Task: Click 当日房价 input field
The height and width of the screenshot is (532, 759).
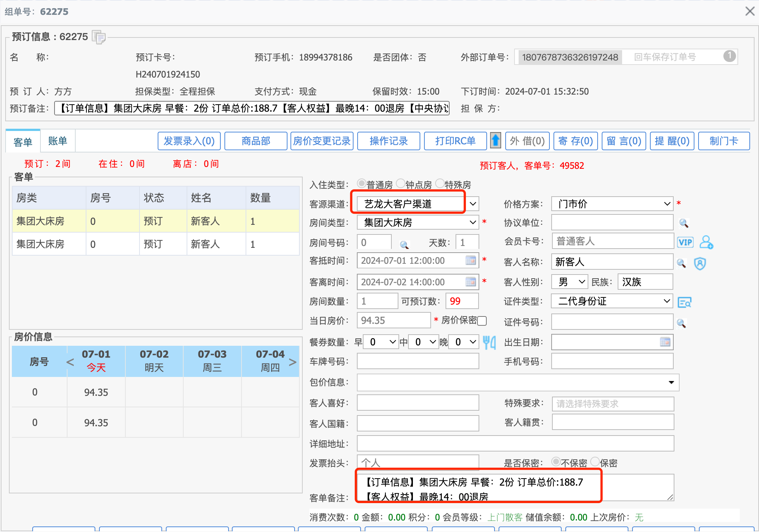Action: tap(394, 320)
